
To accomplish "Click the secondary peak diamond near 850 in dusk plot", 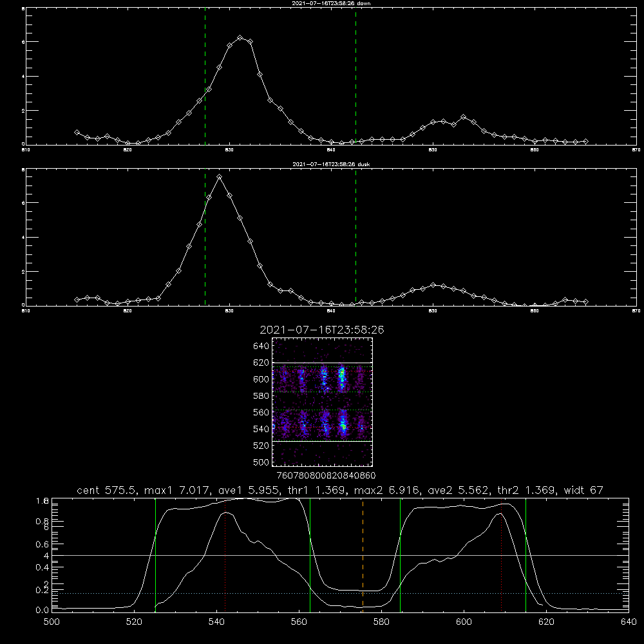I will (433, 285).
